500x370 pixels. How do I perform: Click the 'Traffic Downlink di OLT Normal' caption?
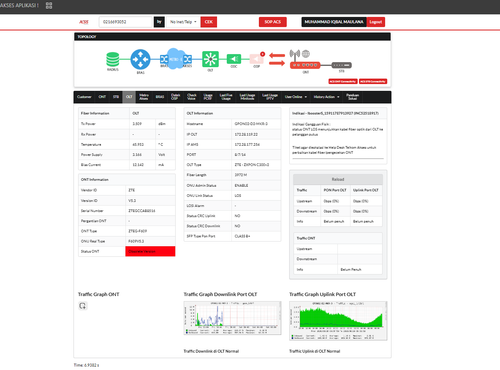click(211, 351)
